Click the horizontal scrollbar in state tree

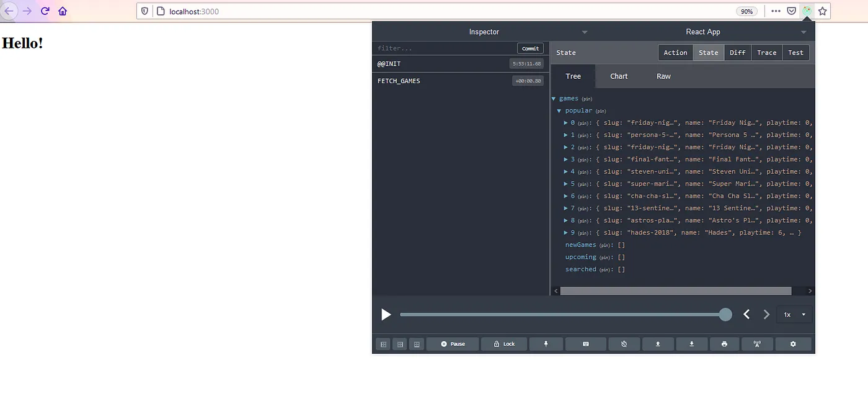(676, 291)
